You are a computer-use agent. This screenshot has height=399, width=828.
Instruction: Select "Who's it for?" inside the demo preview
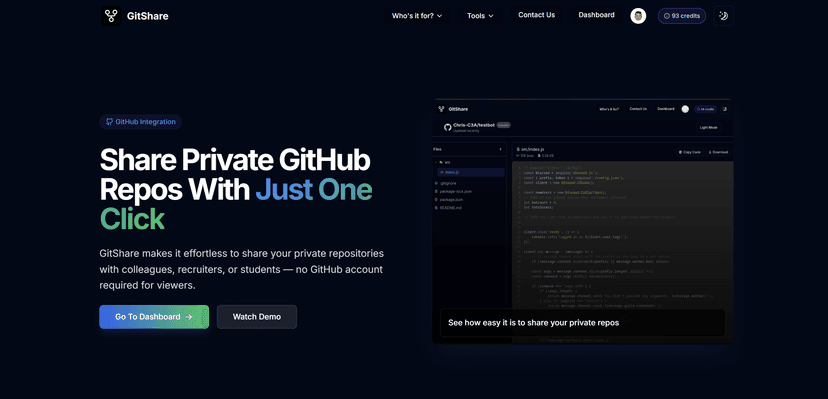(x=609, y=109)
